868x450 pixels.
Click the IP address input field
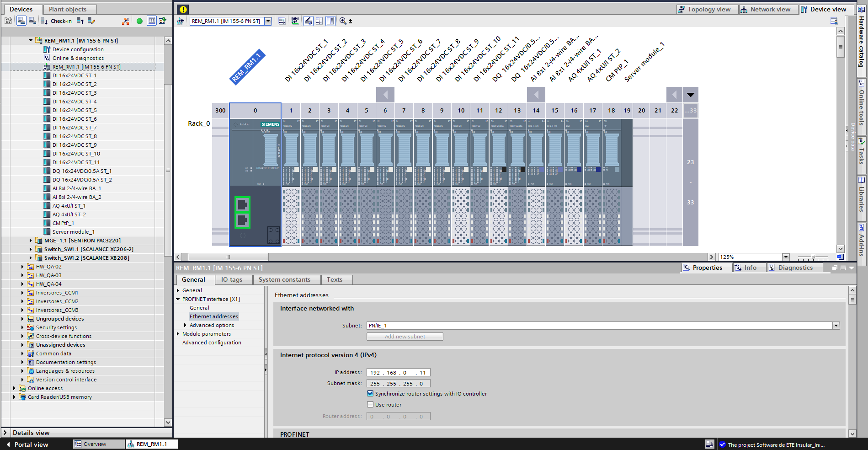(x=398, y=372)
